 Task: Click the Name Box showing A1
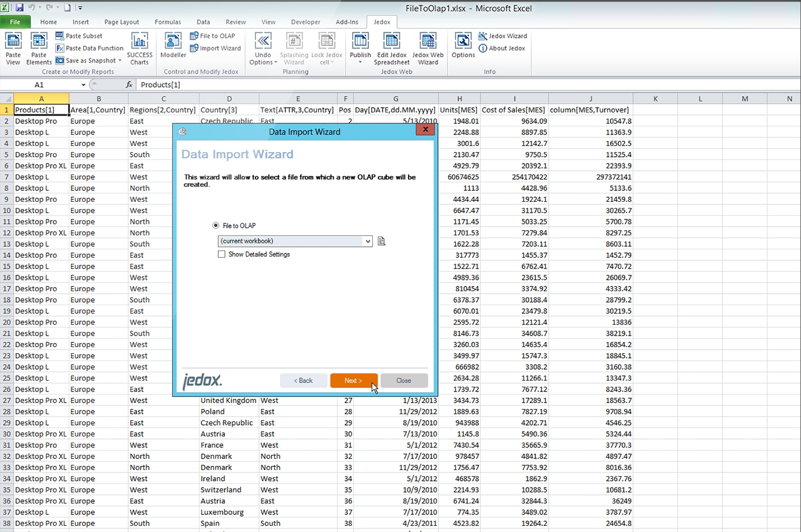(x=40, y=85)
